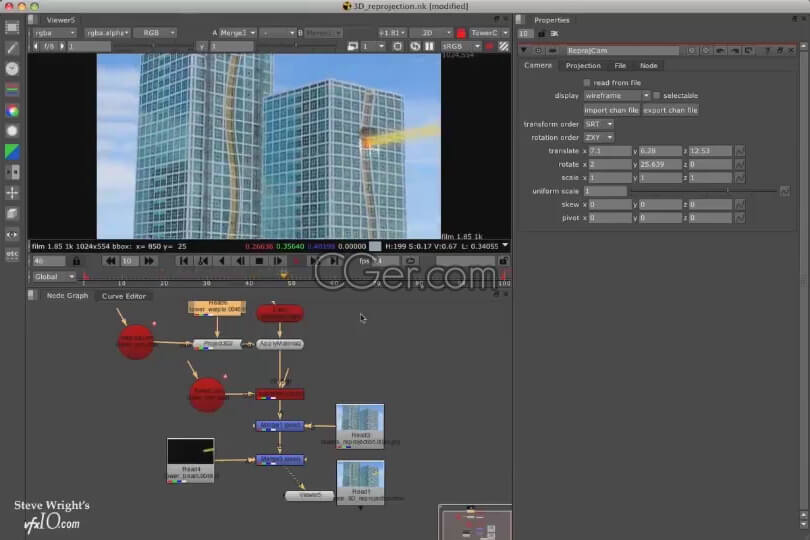Image resolution: width=810 pixels, height=540 pixels.
Task: Jump to previous keyframe
Action: pos(203,261)
